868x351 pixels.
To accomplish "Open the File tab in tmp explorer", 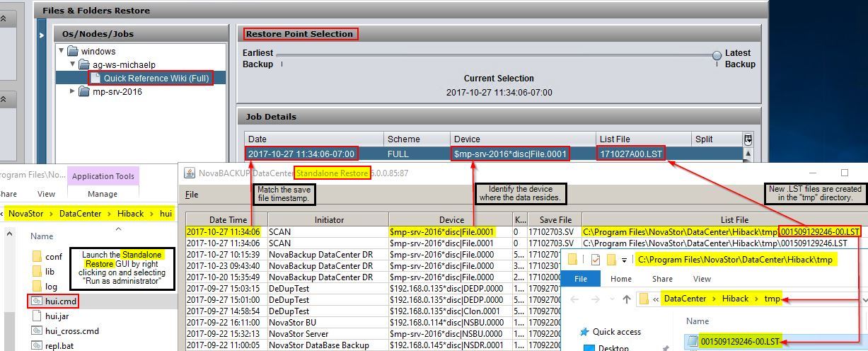I will click(580, 279).
